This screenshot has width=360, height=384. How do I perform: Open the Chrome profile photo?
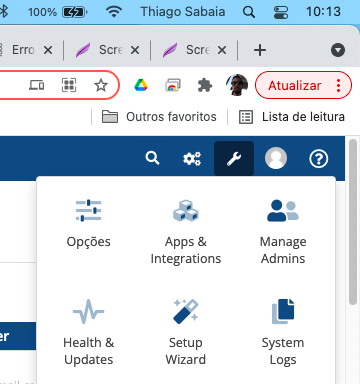(x=237, y=85)
